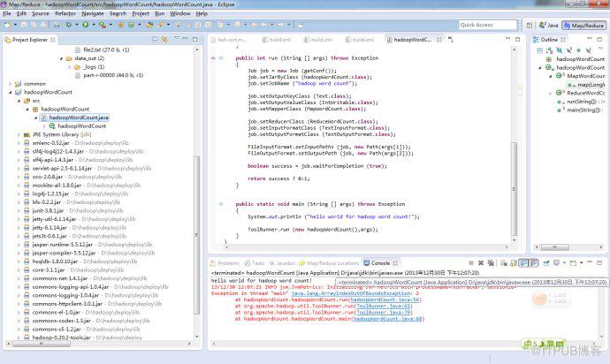
Task: Open hadoopWordCount.java:56 stack trace link
Action: [x=385, y=300]
